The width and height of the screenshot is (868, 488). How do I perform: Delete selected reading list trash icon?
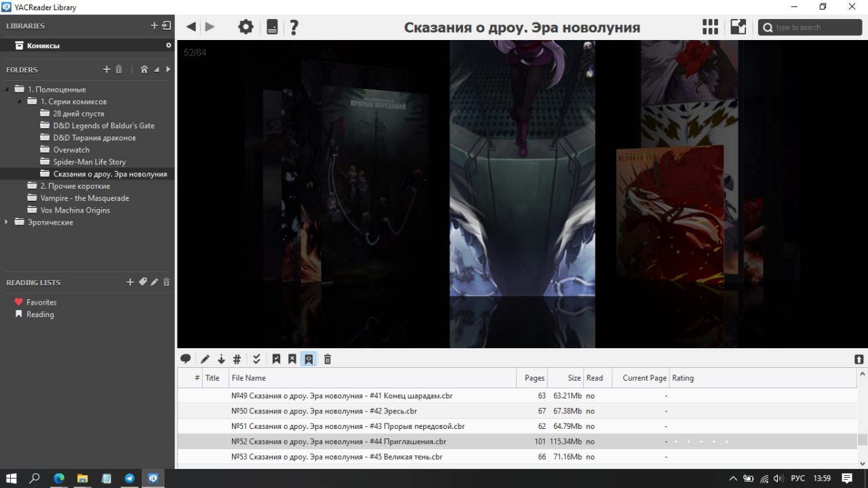(x=167, y=282)
